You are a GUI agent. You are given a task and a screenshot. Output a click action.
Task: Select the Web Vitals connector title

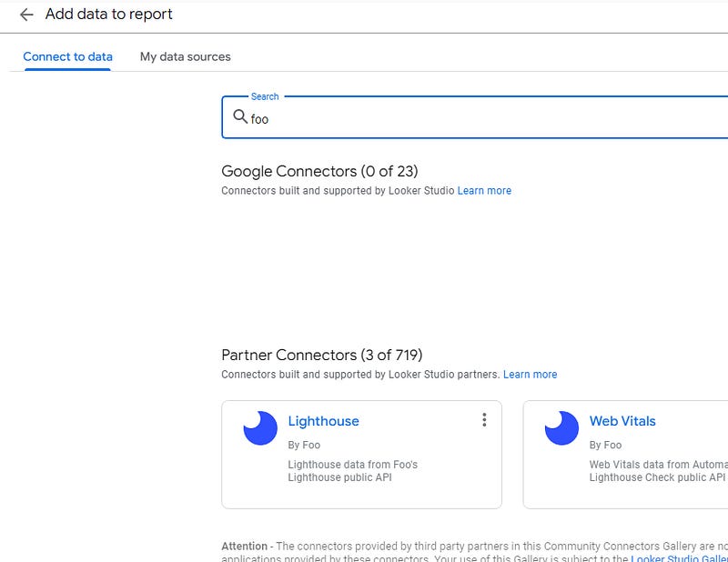click(622, 421)
